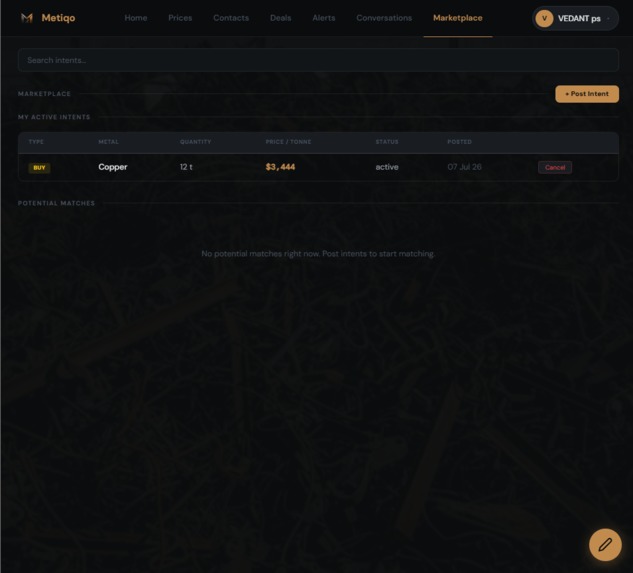Viewport: 633px width, 573px height.
Task: Open the floating pencil compose button
Action: click(x=605, y=545)
